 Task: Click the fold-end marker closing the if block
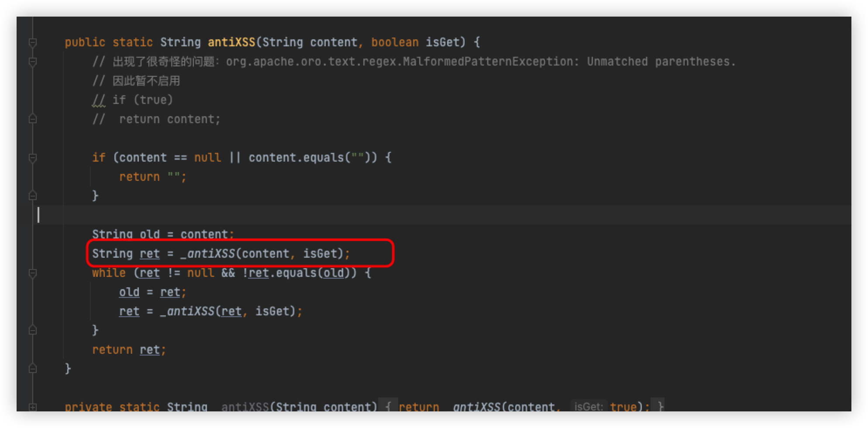coord(33,196)
